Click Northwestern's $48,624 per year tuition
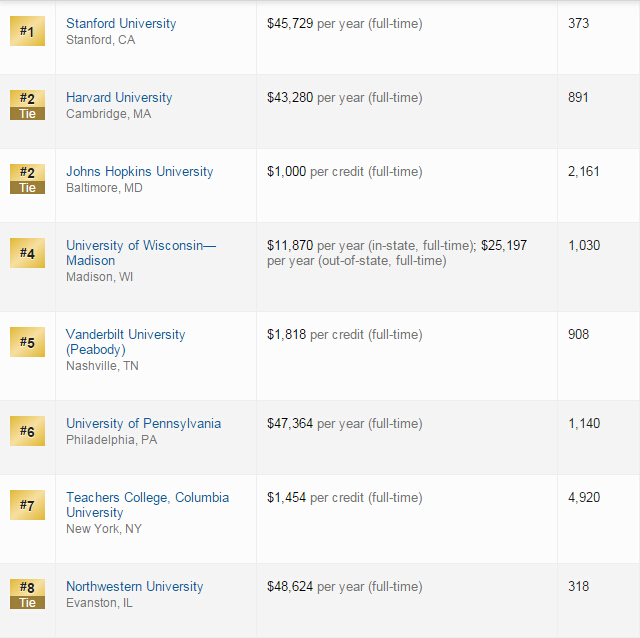Viewport: 640px width, 638px height. [x=344, y=587]
